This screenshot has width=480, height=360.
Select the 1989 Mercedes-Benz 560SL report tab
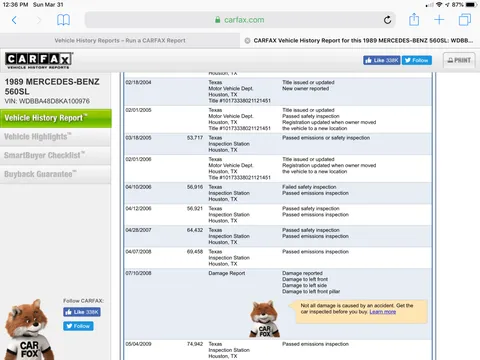363,40
